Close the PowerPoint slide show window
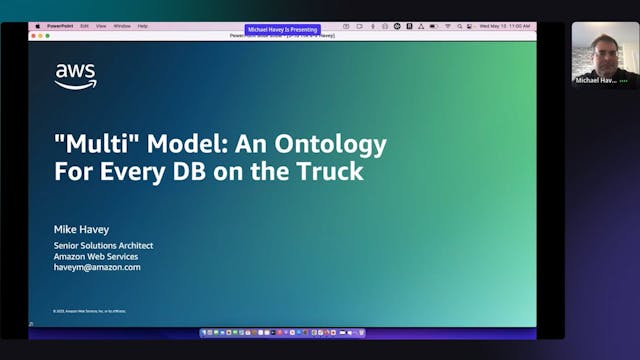 (33, 36)
